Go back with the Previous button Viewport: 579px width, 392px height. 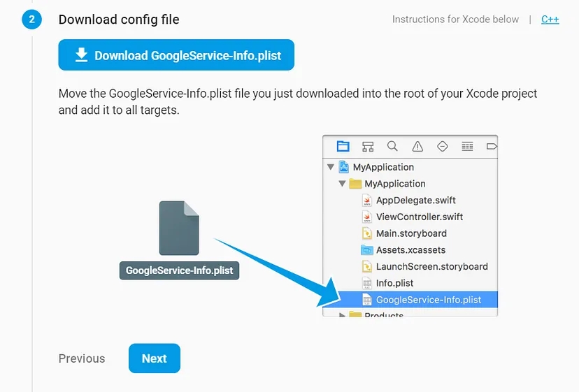coord(82,358)
